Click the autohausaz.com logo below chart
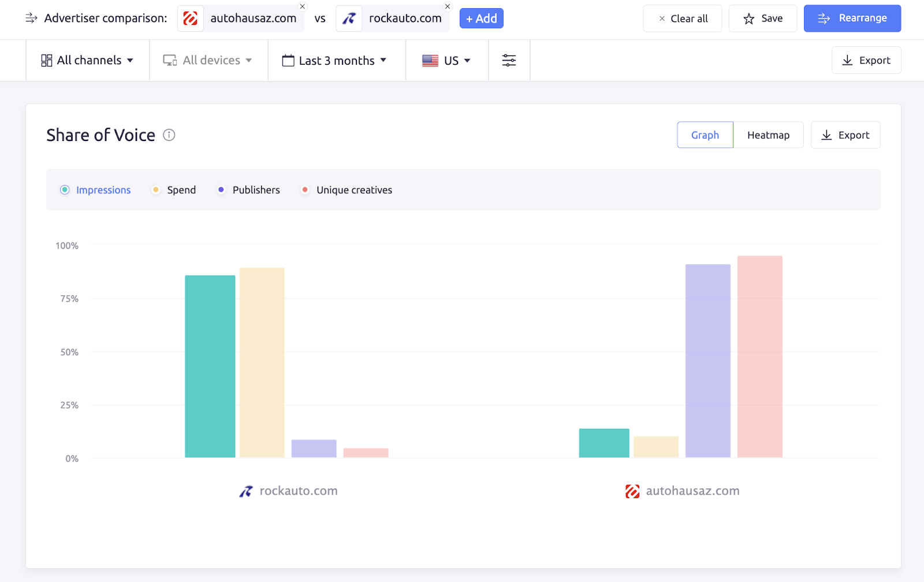 click(x=632, y=491)
